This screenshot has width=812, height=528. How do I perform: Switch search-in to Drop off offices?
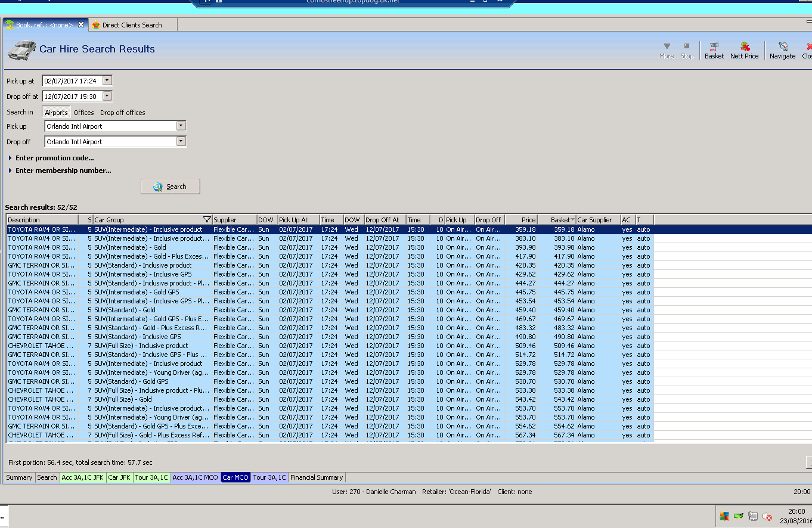[122, 113]
